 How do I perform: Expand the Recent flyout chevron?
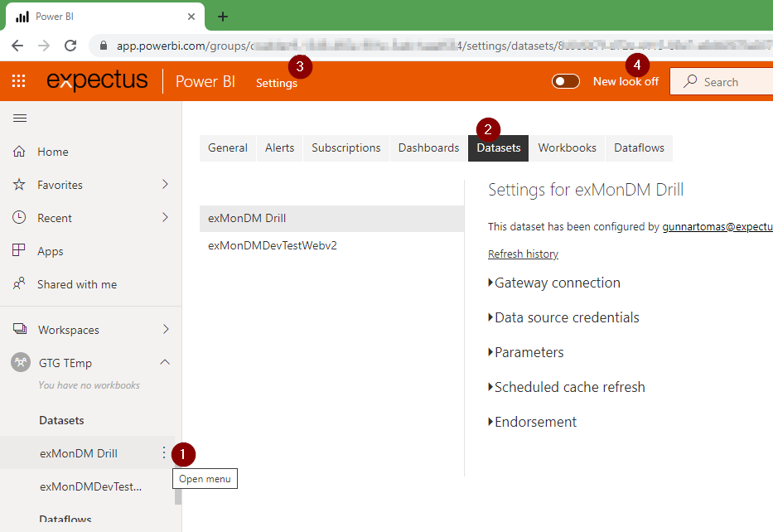point(165,217)
